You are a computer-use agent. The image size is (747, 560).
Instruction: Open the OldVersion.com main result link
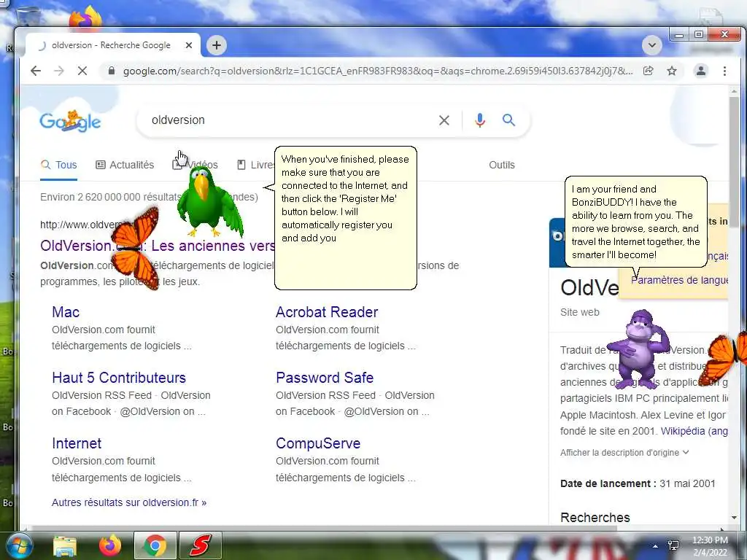[x=158, y=246]
